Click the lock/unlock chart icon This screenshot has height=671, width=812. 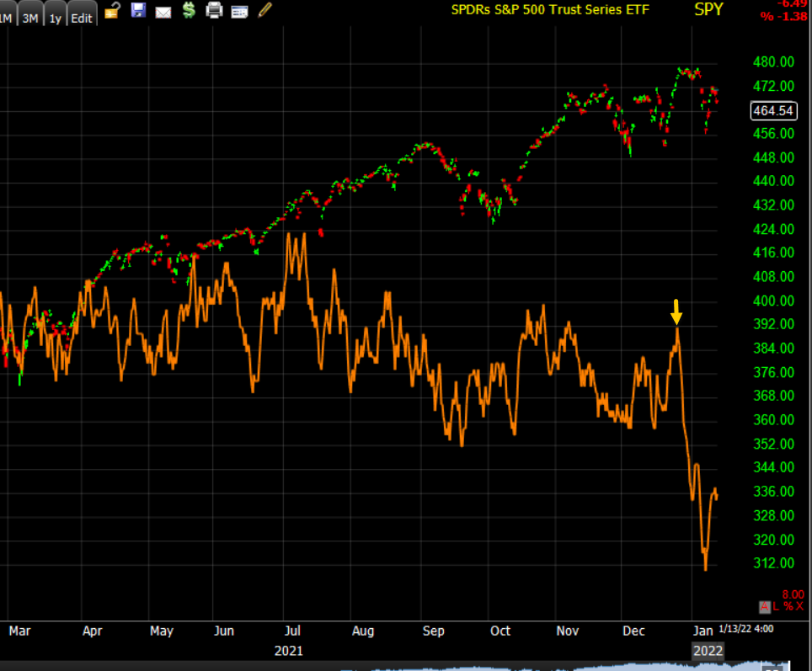click(x=112, y=10)
